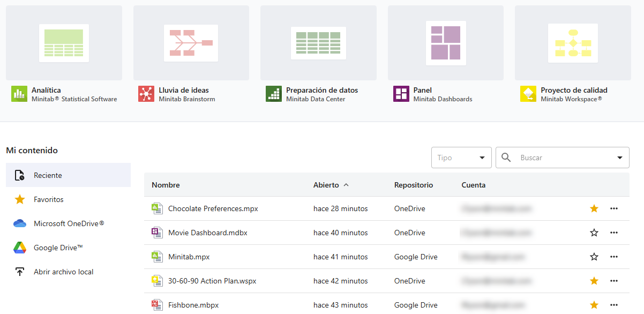Open the options menu for Fishbone.mbpx
The image size is (644, 314).
(613, 304)
